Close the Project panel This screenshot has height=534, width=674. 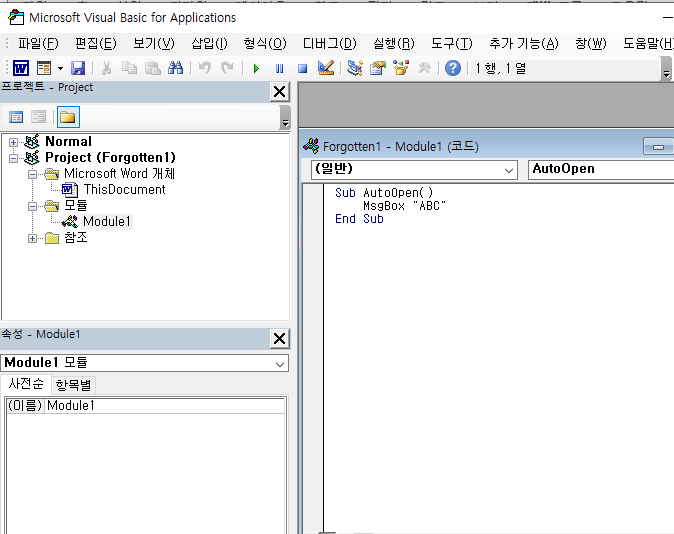pyautogui.click(x=280, y=92)
